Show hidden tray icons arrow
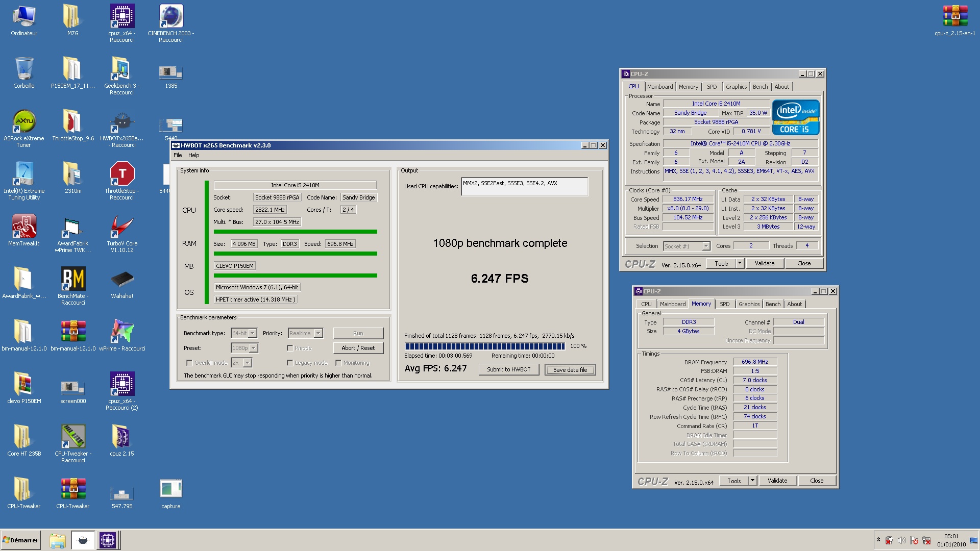This screenshot has height=551, width=980. tap(878, 540)
